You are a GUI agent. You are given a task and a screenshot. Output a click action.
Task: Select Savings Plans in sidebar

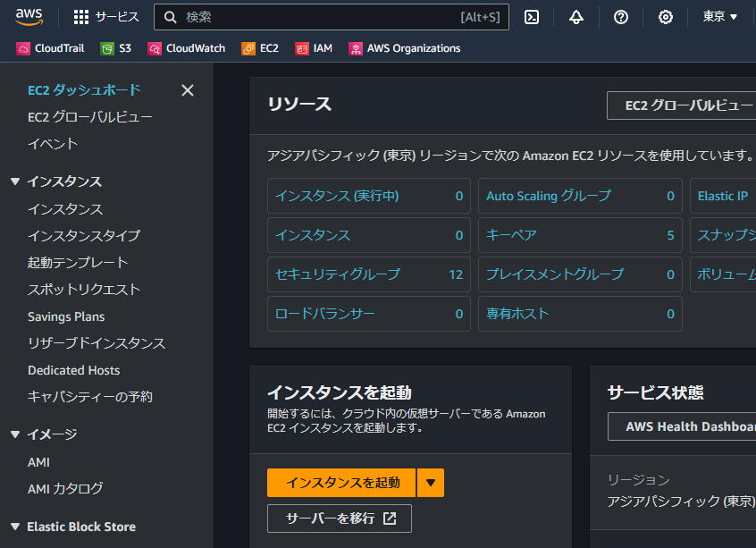click(66, 316)
